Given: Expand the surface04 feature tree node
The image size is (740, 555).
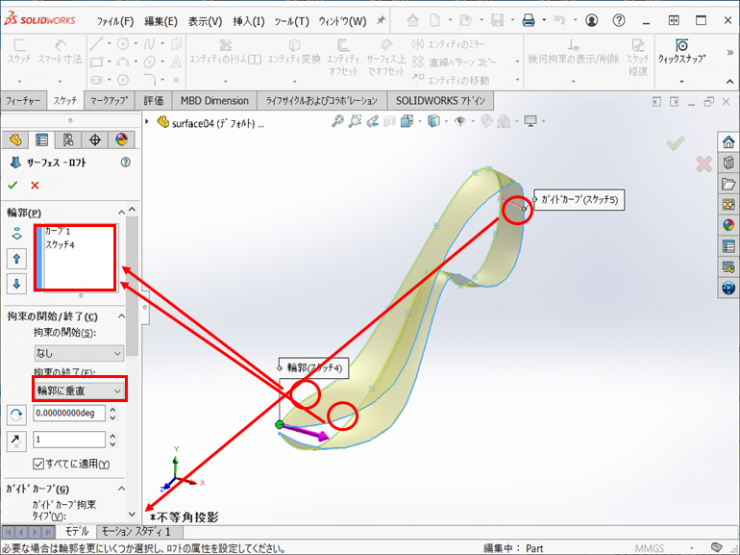Looking at the screenshot, I should [x=148, y=122].
